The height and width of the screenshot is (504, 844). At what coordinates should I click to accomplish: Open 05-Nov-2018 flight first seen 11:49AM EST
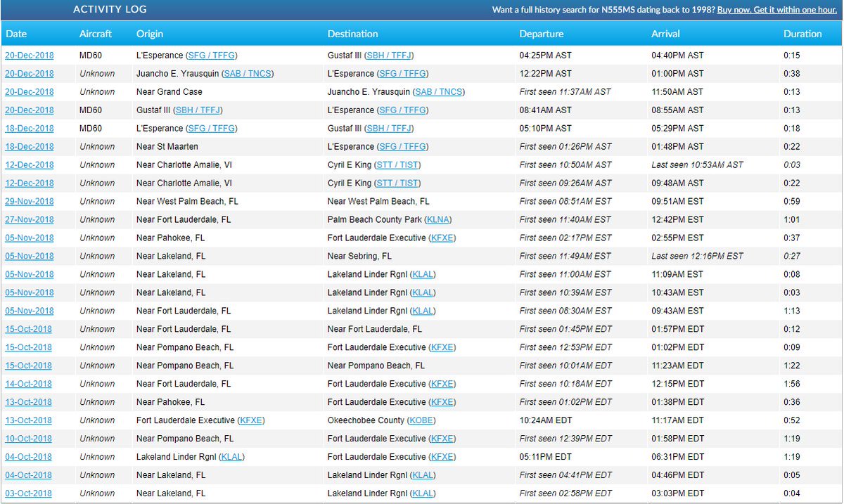click(x=30, y=257)
